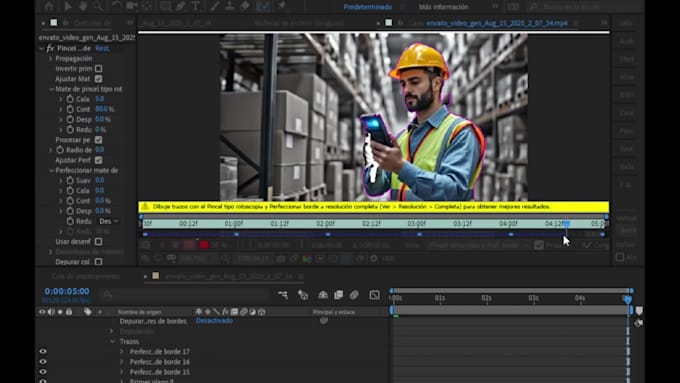
Task: Select the Roto Brush tool
Action: [263, 6]
